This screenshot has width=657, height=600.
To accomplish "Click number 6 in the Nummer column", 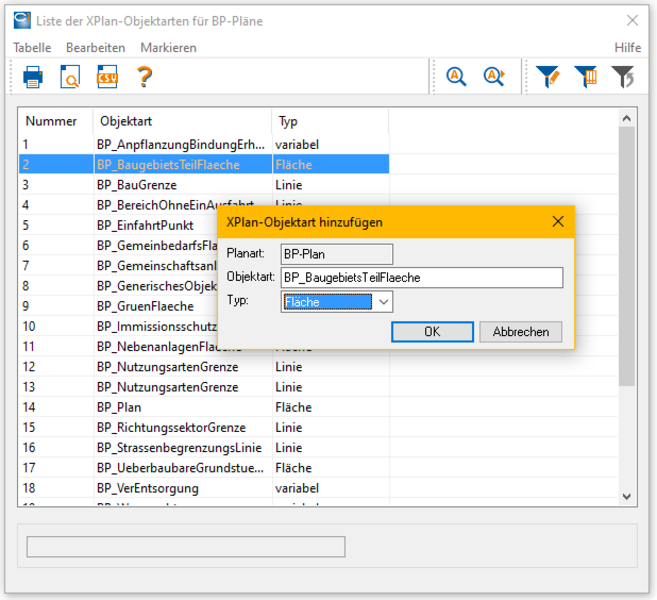I will click(26, 245).
